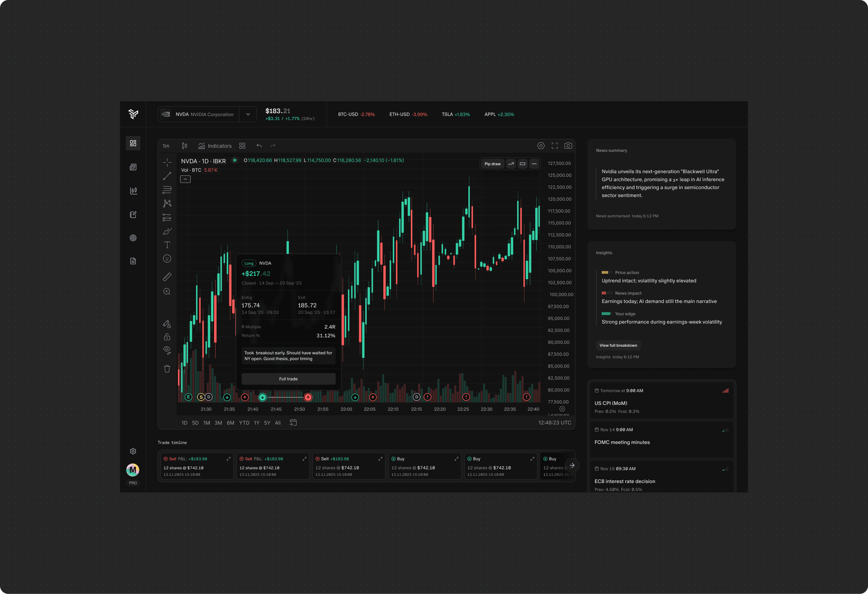
Task: Open the Indicators menu
Action: (x=215, y=146)
